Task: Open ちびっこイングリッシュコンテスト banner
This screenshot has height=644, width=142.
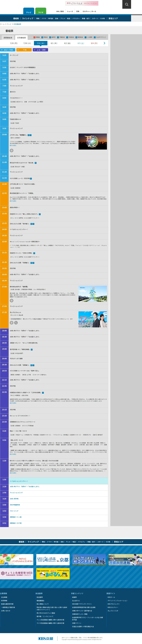Action: coord(17,560)
